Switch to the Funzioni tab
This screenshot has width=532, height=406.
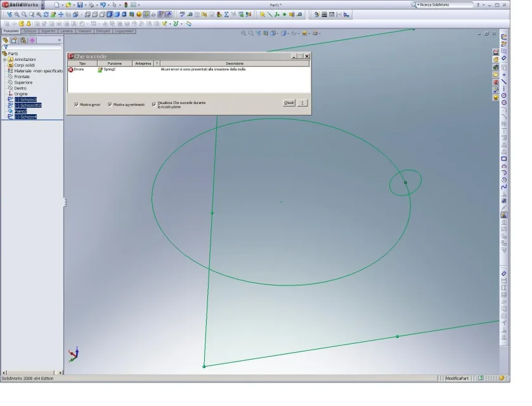coord(11,31)
